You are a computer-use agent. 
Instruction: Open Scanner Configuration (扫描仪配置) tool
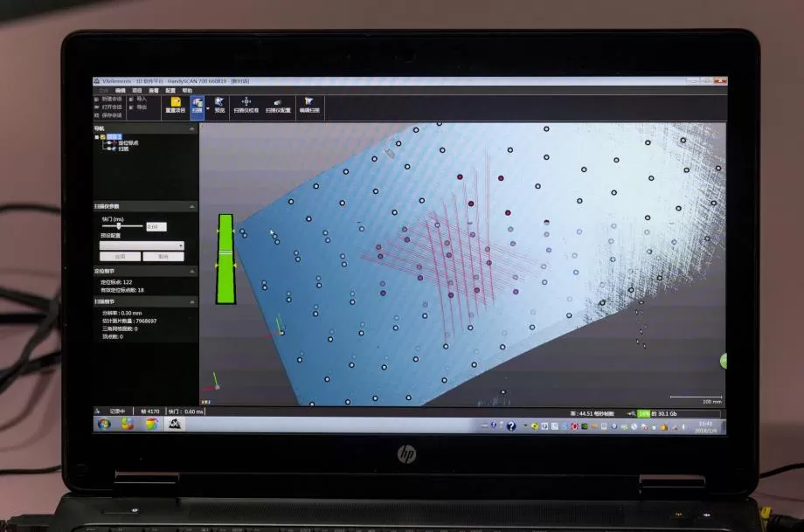point(278,105)
